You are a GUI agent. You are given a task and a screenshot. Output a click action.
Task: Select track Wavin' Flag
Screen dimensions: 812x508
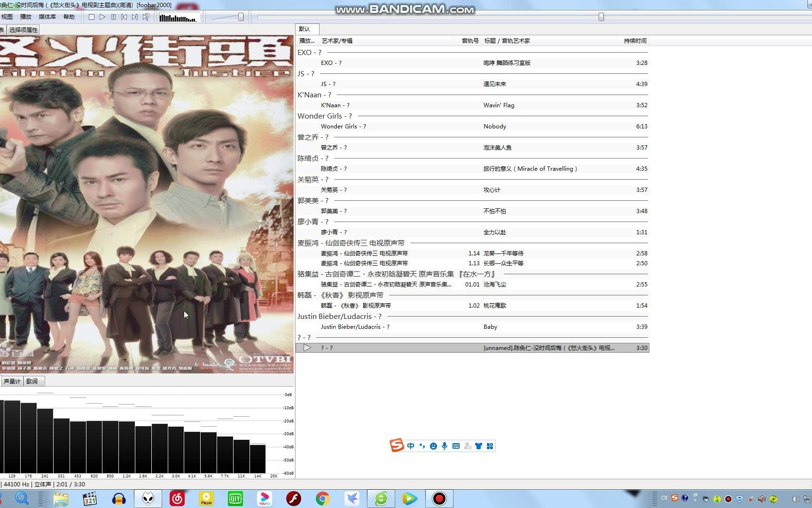point(472,105)
